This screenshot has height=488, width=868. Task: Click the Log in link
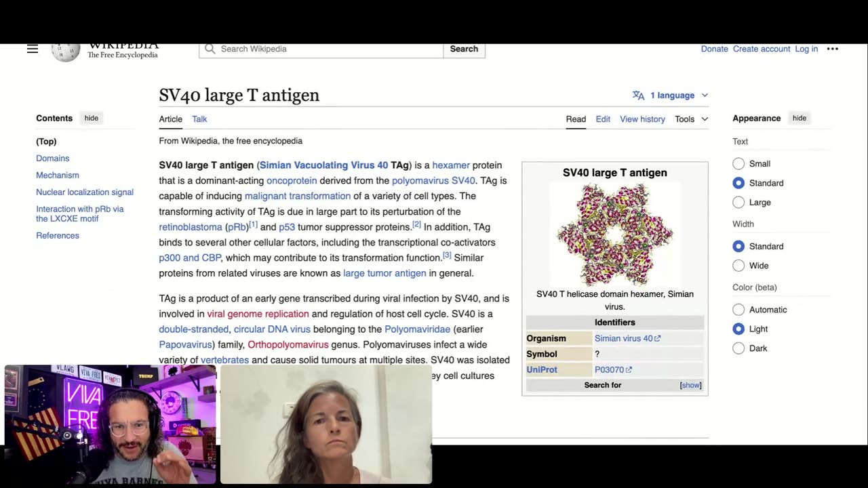coord(806,49)
